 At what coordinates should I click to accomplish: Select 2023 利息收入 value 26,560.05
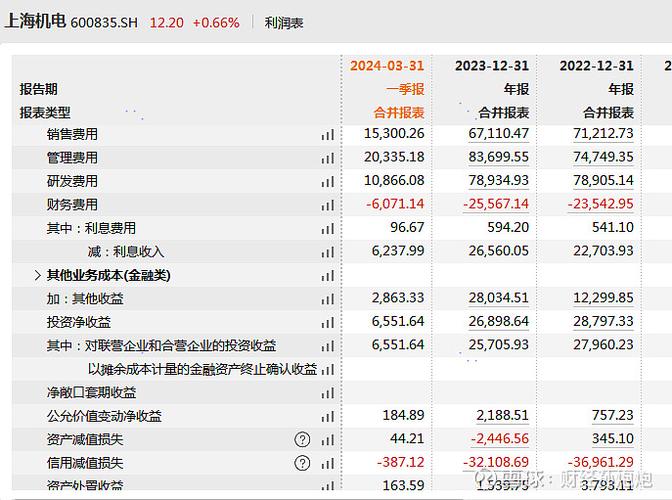click(x=498, y=251)
